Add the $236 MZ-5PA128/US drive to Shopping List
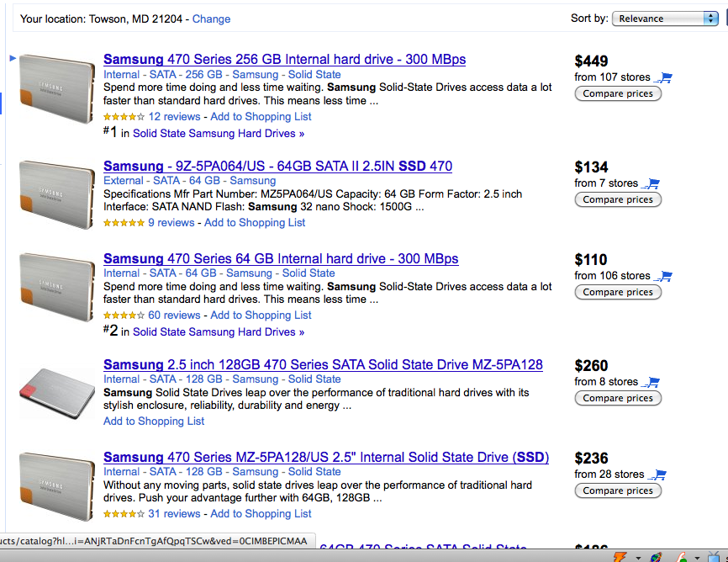This screenshot has width=728, height=562. (261, 514)
